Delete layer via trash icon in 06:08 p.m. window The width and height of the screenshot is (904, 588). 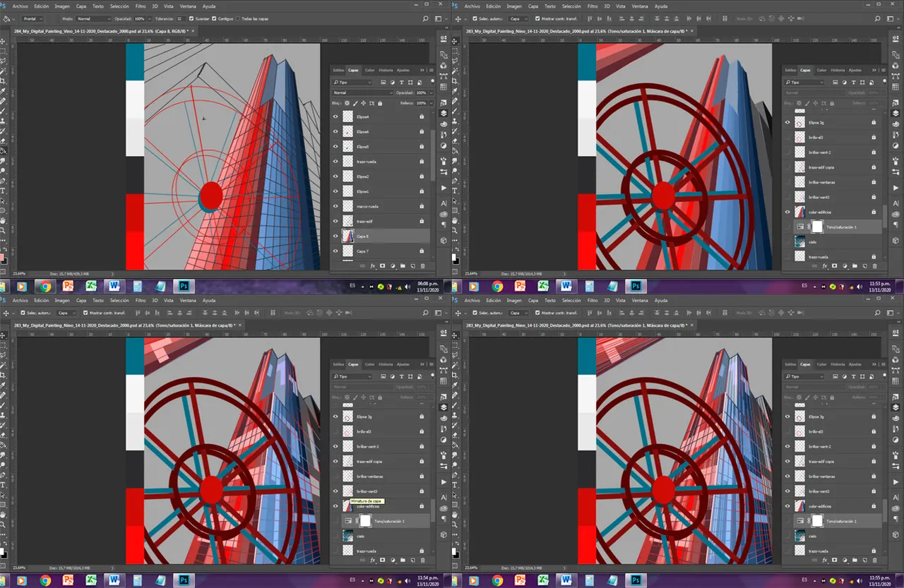pyautogui.click(x=423, y=266)
